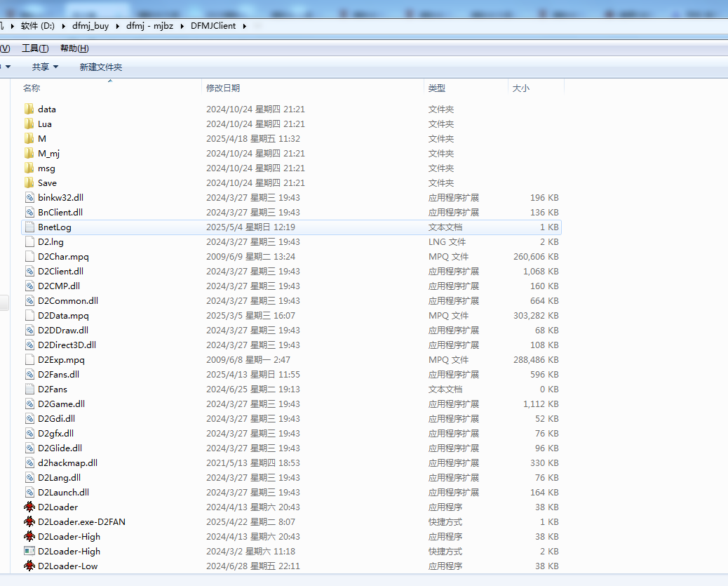Click the Save folder icon
The image size is (728, 586).
coord(29,183)
